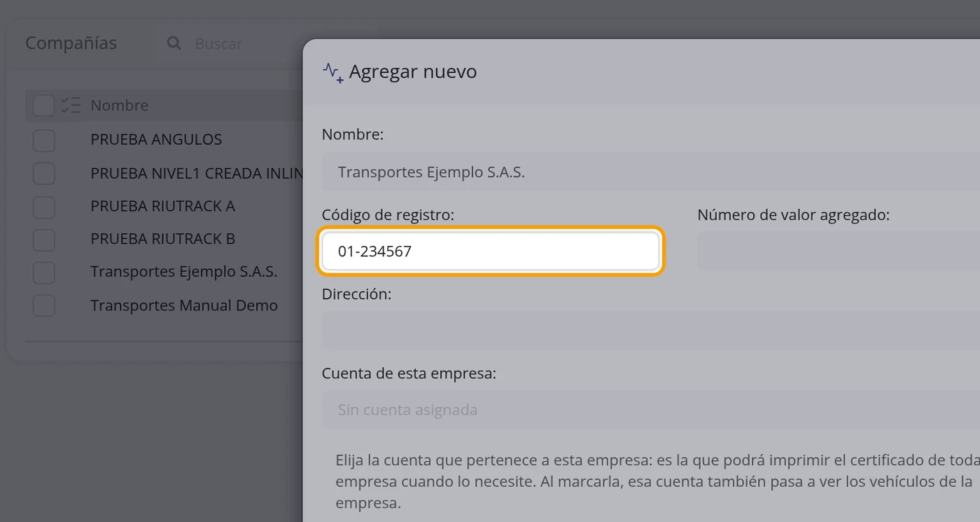Click the search magnifier icon in Compañías

point(174,43)
